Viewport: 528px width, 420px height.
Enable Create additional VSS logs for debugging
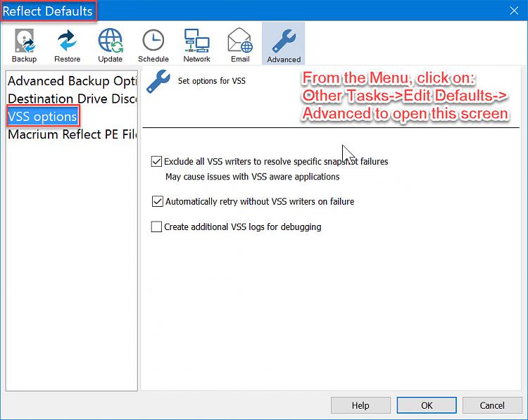(156, 227)
